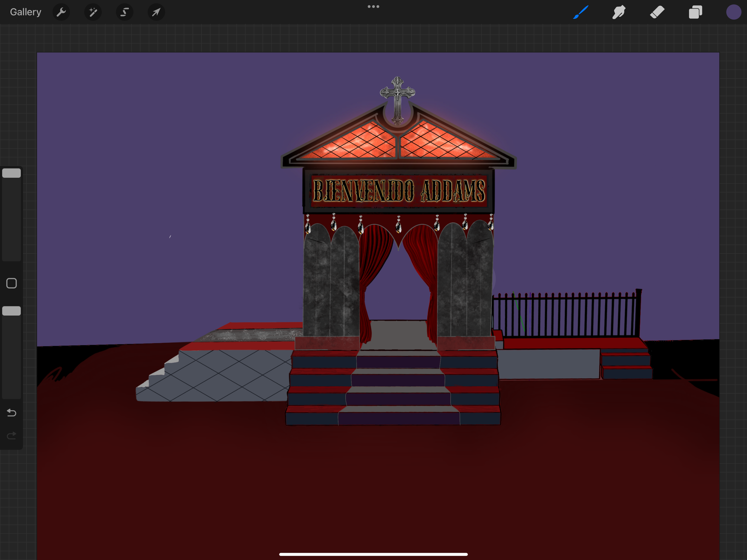Return to the Gallery
The image size is (747, 560).
(25, 12)
